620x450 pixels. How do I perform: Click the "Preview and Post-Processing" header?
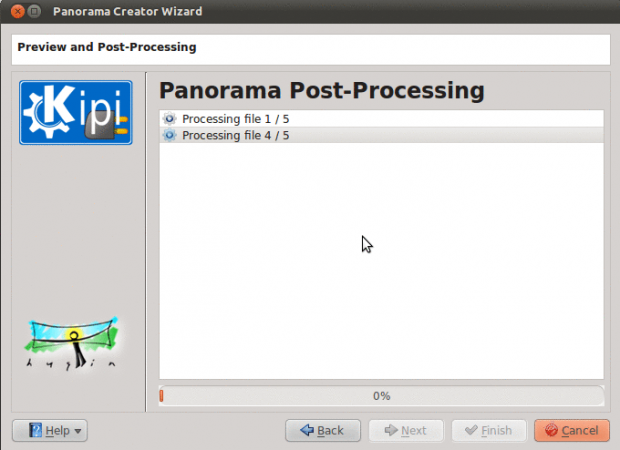107,47
